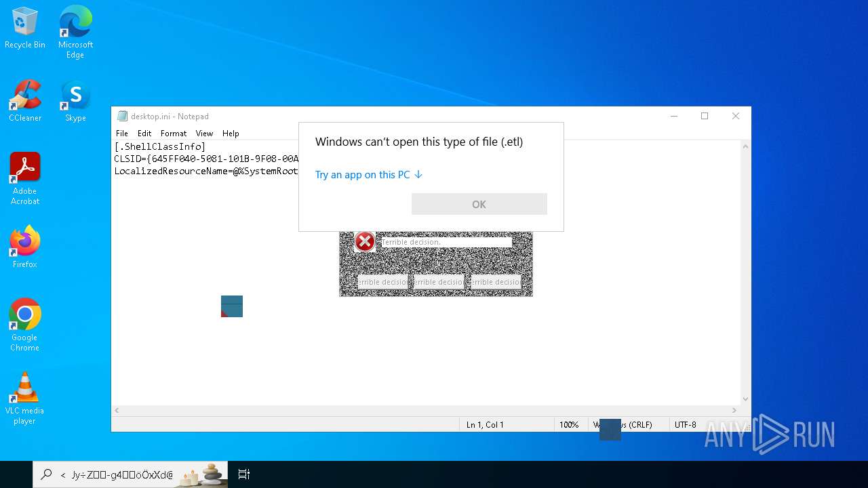Open Google Chrome shortcut
This screenshot has height=488, width=868.
pos(25,325)
